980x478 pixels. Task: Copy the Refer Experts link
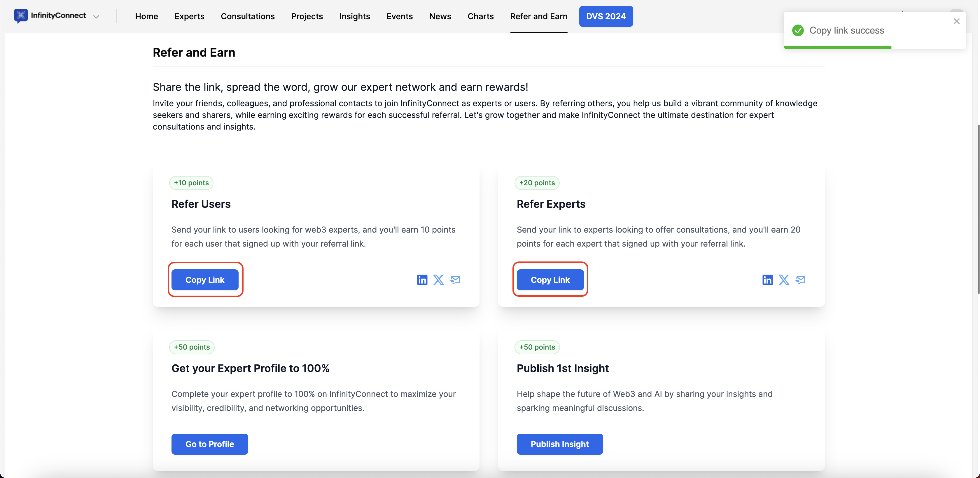[x=550, y=280]
